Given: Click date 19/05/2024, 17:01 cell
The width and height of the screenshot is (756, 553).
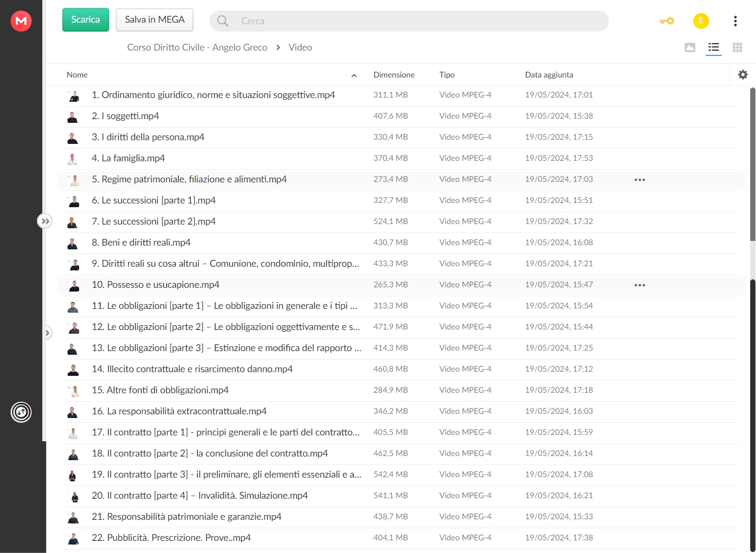Looking at the screenshot, I should pos(559,95).
